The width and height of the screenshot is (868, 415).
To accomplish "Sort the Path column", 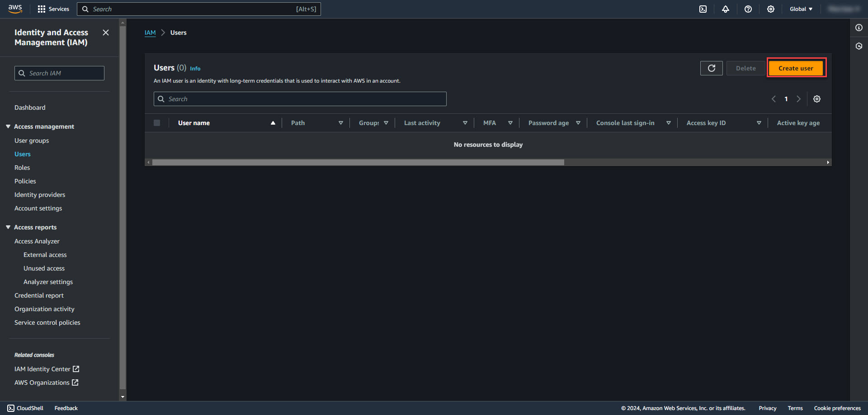I will point(341,123).
